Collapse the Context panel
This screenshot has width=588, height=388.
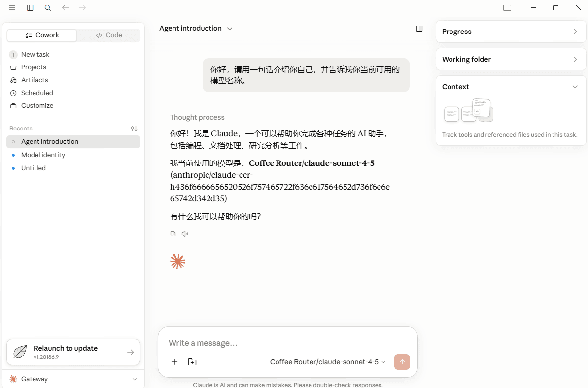pyautogui.click(x=575, y=87)
